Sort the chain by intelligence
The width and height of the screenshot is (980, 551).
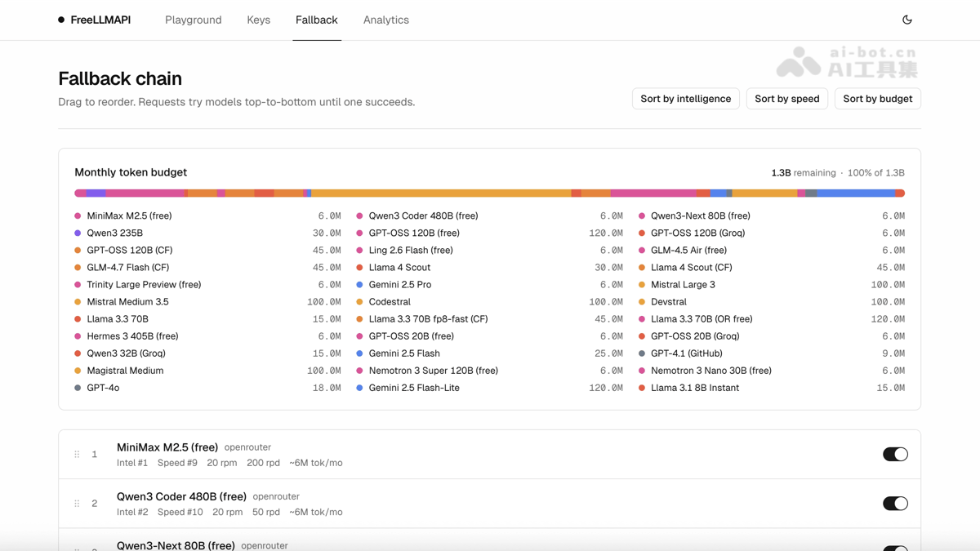(686, 99)
